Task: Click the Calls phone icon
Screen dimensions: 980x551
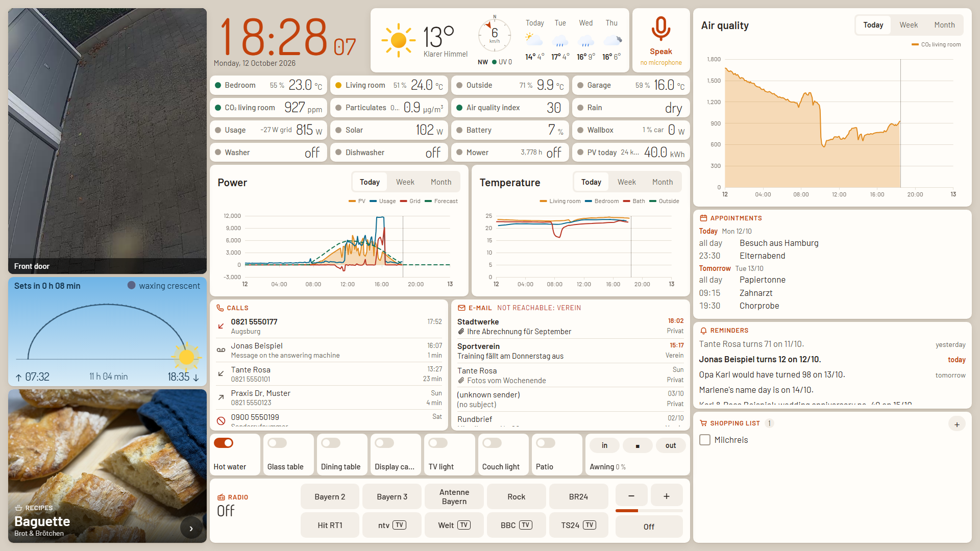Action: (220, 308)
